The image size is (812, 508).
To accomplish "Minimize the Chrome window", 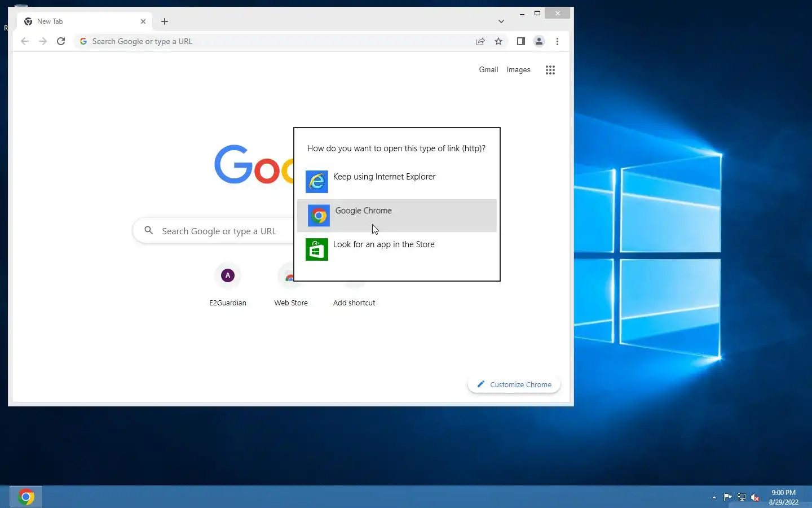I will (522, 14).
